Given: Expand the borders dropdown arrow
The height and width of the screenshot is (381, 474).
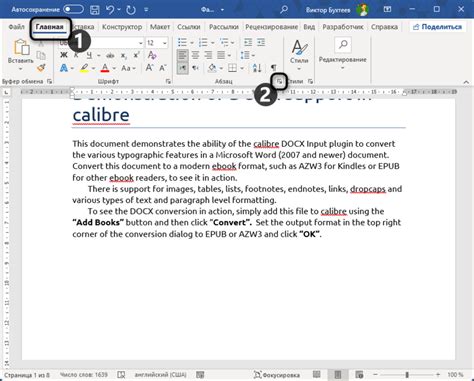Looking at the screenshot, I should (x=242, y=68).
